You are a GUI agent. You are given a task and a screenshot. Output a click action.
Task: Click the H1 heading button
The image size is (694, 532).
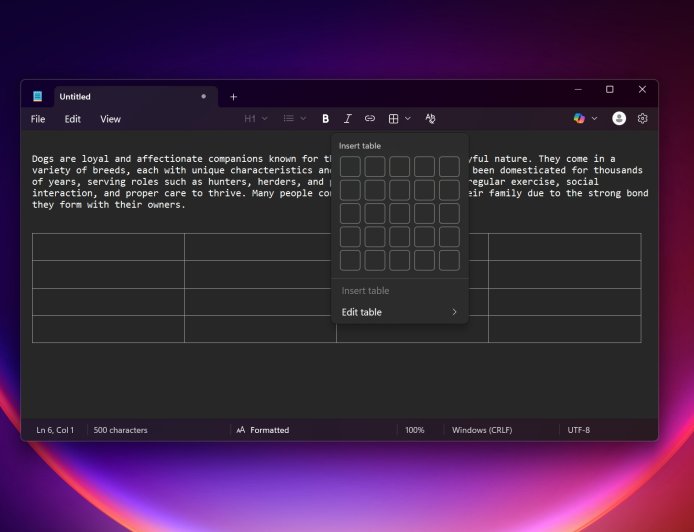point(250,119)
